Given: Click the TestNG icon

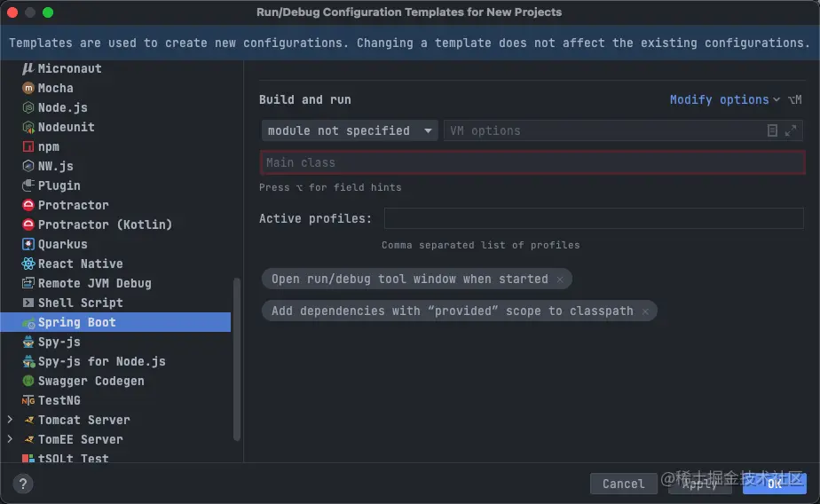Looking at the screenshot, I should (x=28, y=400).
